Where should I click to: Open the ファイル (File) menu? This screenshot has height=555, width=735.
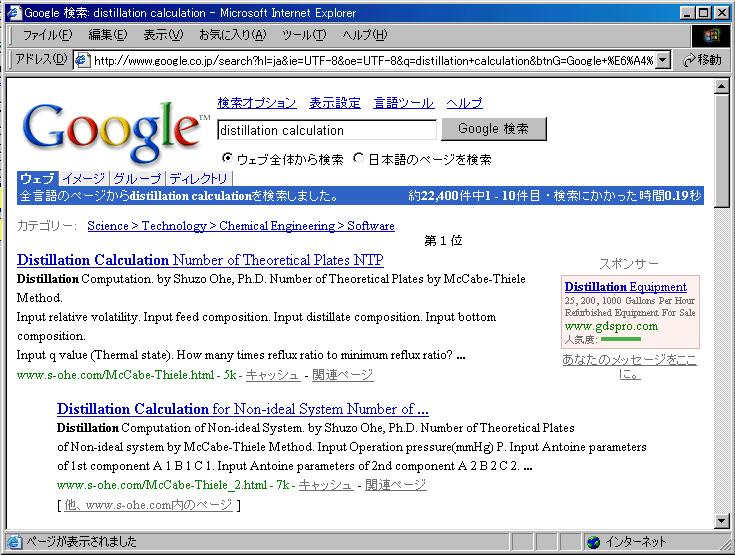tap(46, 35)
